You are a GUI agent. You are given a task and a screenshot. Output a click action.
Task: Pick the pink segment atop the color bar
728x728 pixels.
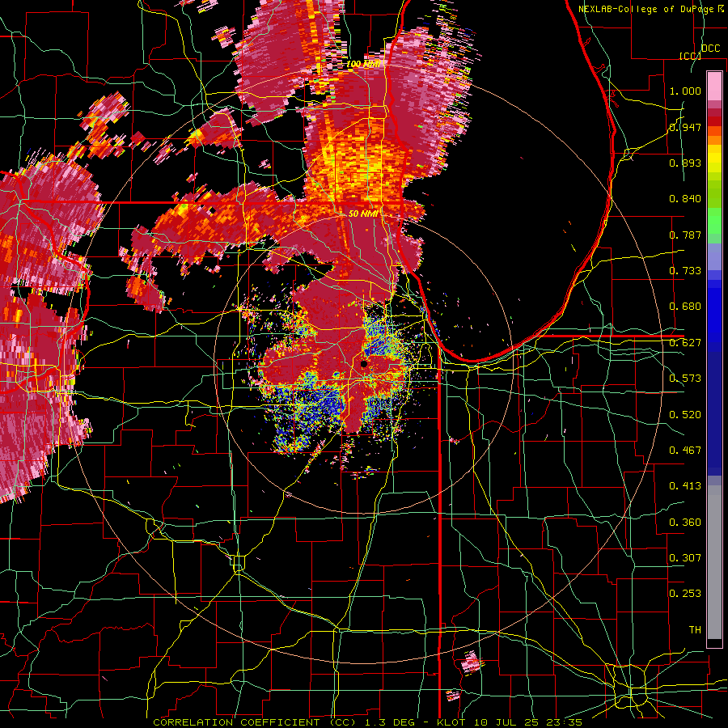click(x=714, y=86)
